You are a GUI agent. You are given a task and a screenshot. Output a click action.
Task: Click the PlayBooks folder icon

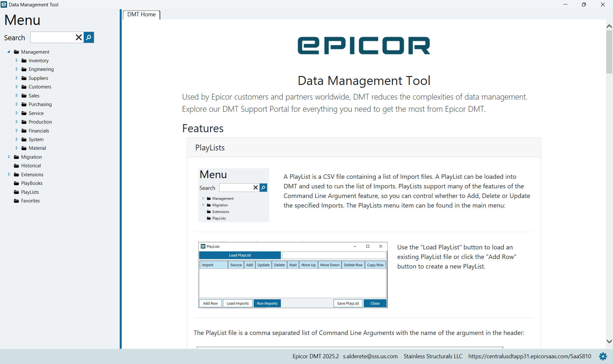click(x=17, y=183)
